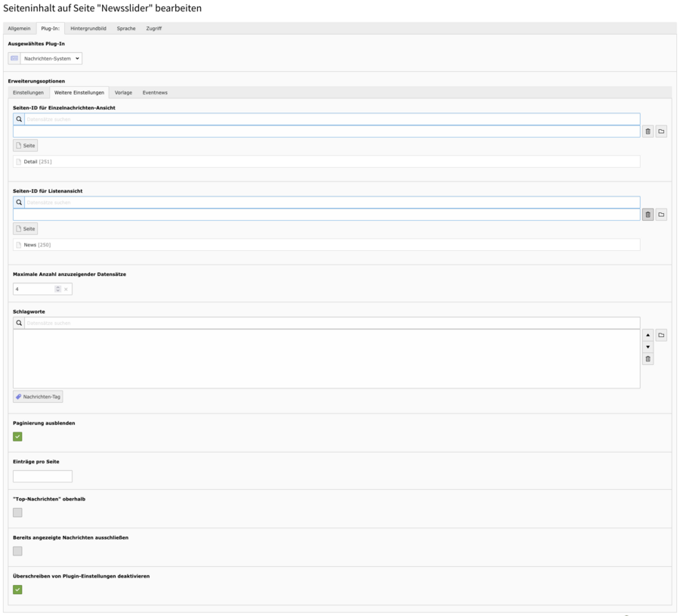
Task: Uncheck Paginierung ausblenden checkbox
Action: click(17, 436)
